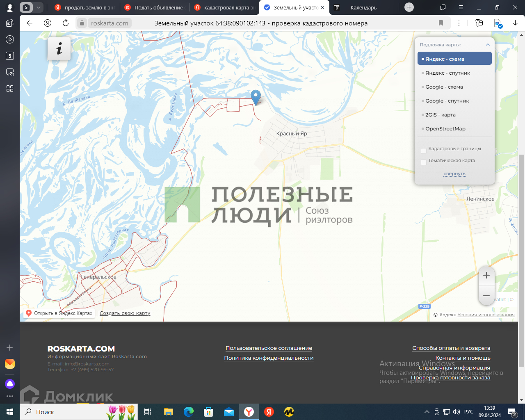Open the sidebar apps grid icon
Screen dimensions: 525x420
tap(10, 89)
